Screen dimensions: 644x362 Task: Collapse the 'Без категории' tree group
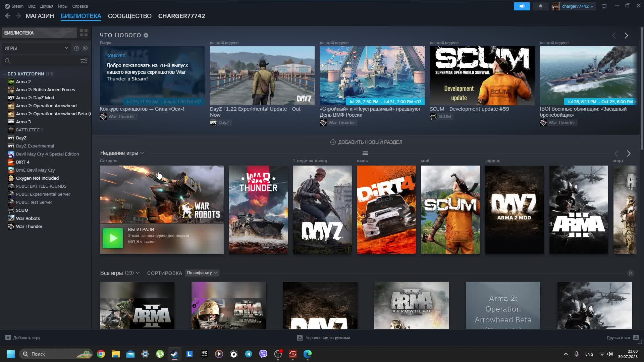(4, 74)
